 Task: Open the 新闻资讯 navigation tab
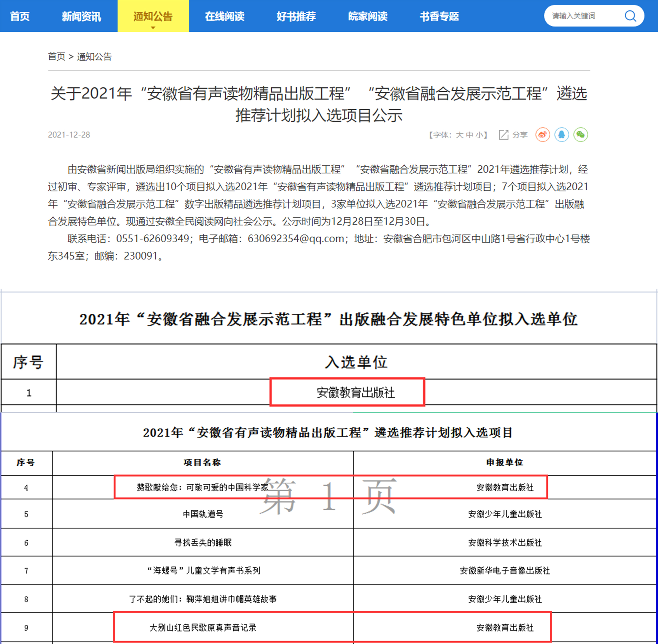pyautogui.click(x=81, y=16)
